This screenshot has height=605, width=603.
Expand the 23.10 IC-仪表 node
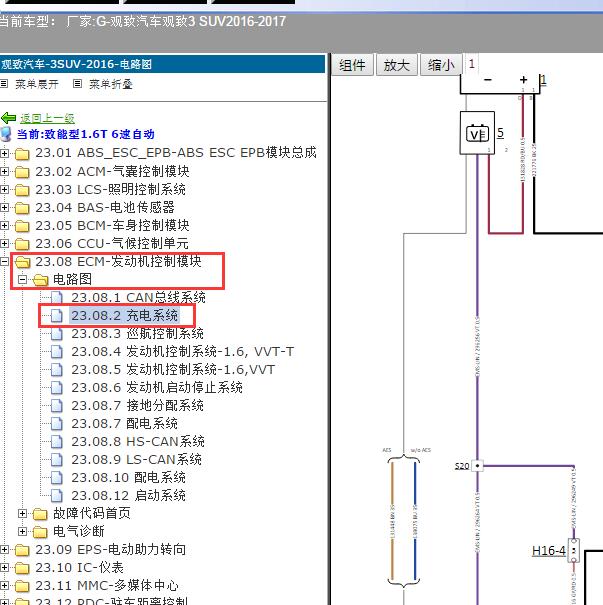pos(4,568)
